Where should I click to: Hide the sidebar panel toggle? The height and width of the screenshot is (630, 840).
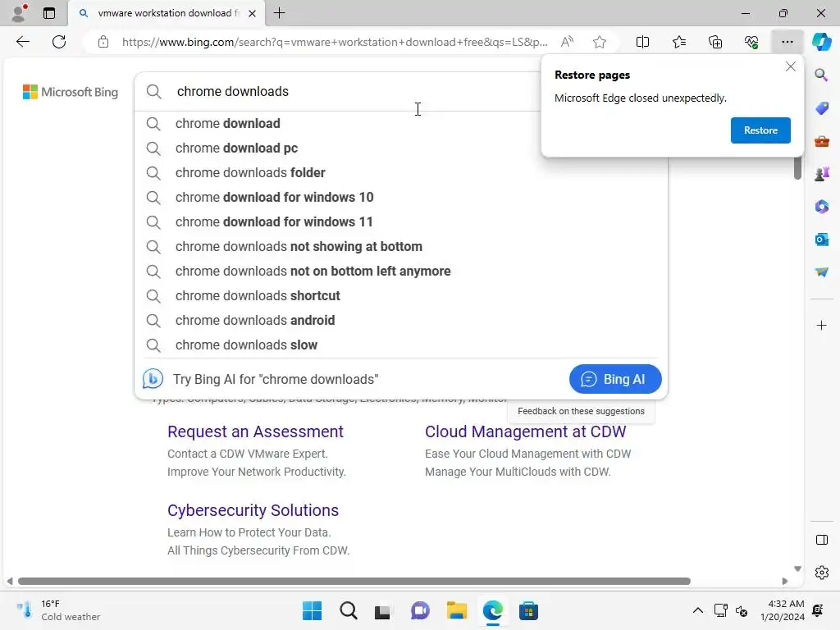(x=821, y=540)
